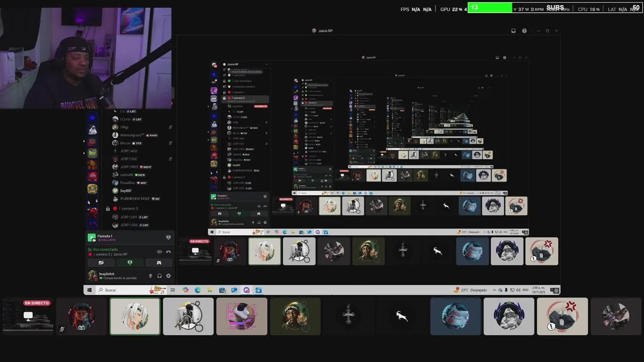The width and height of the screenshot is (644, 362).
Task: Deafen with the headphones icon next to braylinfck
Action: (159, 276)
